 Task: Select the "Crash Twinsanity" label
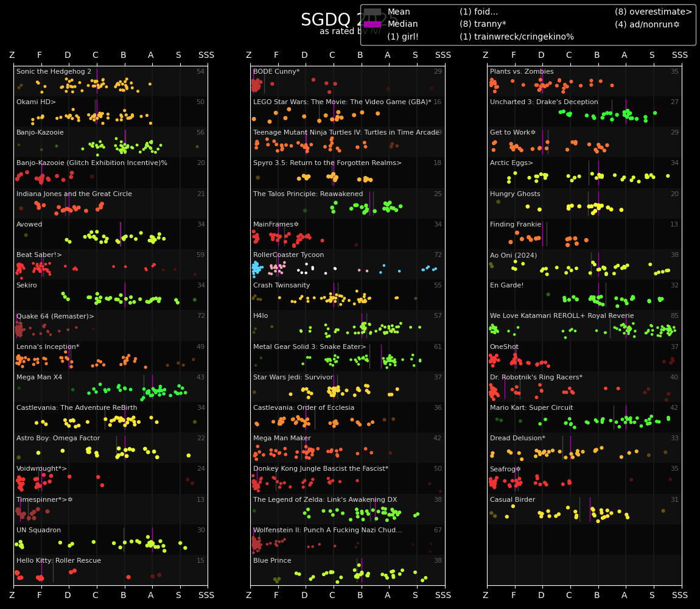click(x=281, y=285)
